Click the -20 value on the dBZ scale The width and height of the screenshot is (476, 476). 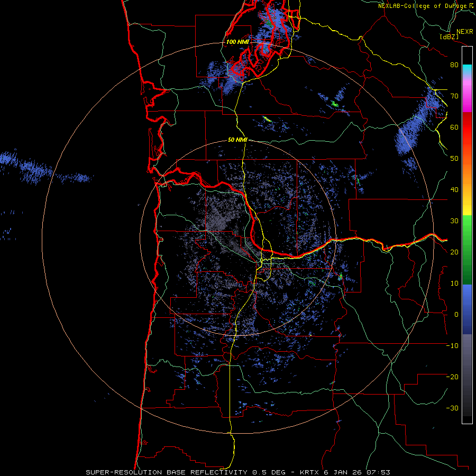point(452,377)
